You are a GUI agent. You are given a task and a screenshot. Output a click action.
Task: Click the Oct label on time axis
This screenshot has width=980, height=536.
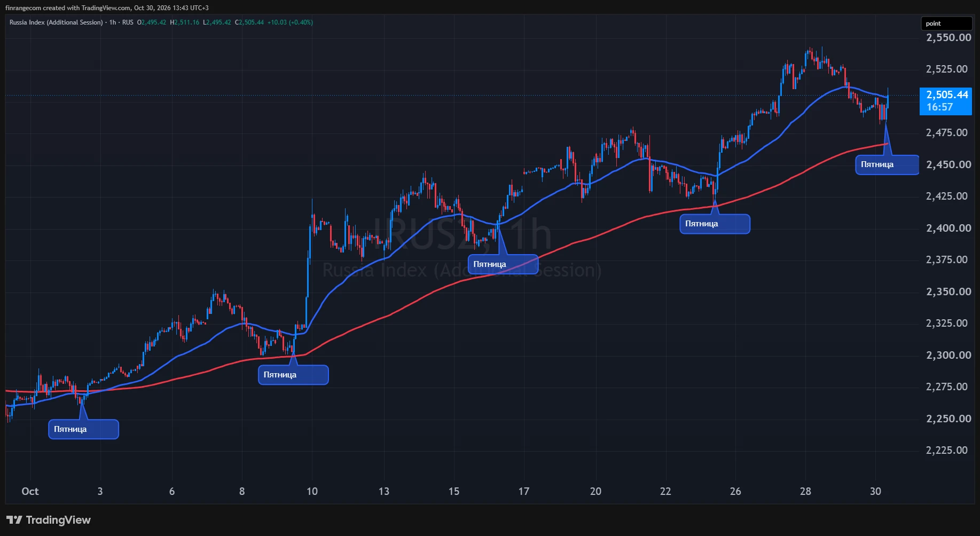point(30,491)
